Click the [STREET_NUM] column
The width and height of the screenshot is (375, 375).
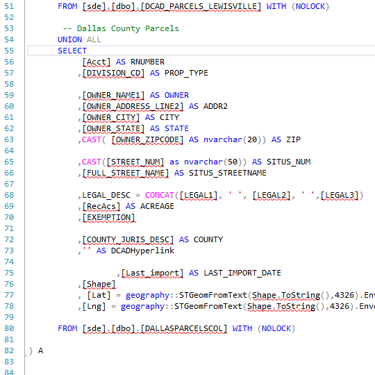point(135,162)
